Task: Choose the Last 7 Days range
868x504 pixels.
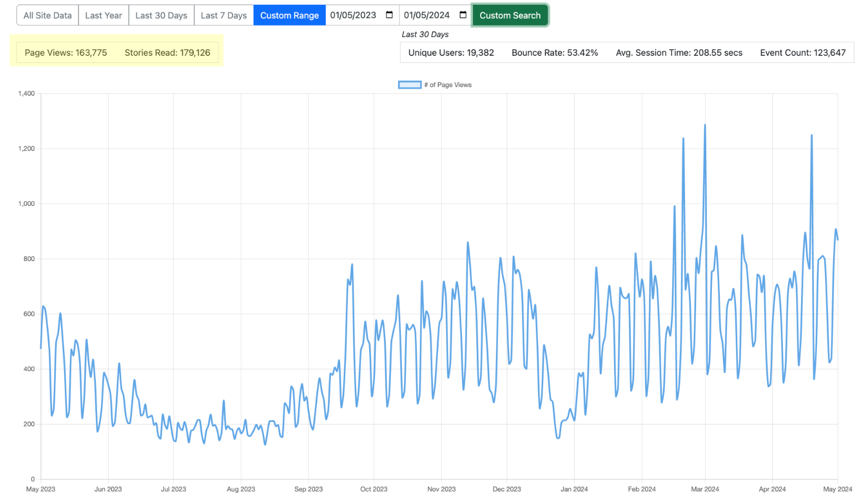Action: (224, 15)
